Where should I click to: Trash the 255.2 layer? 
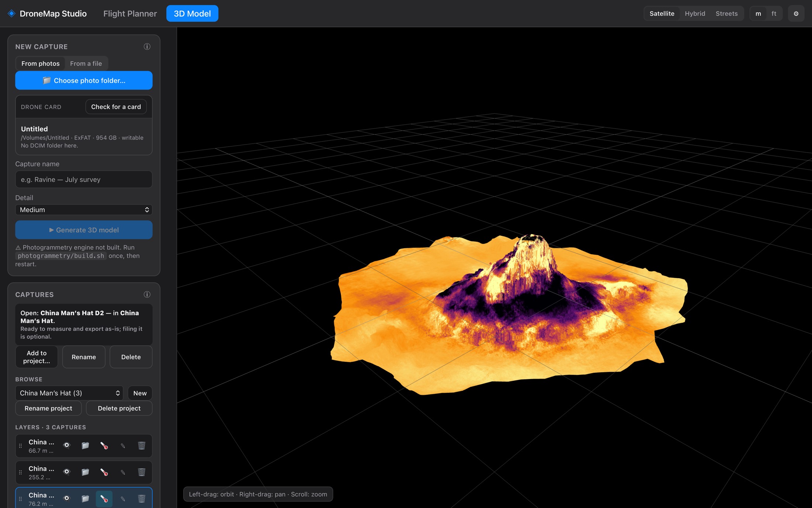(141, 472)
